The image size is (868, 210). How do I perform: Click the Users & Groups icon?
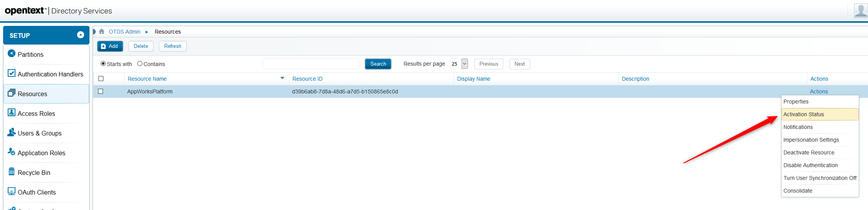click(12, 132)
